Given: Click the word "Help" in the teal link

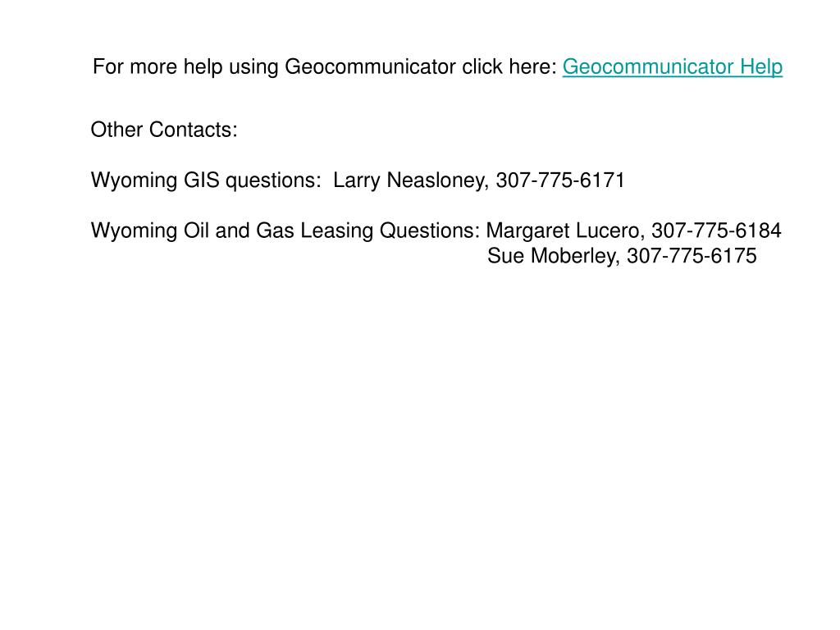Looking at the screenshot, I should point(761,67).
